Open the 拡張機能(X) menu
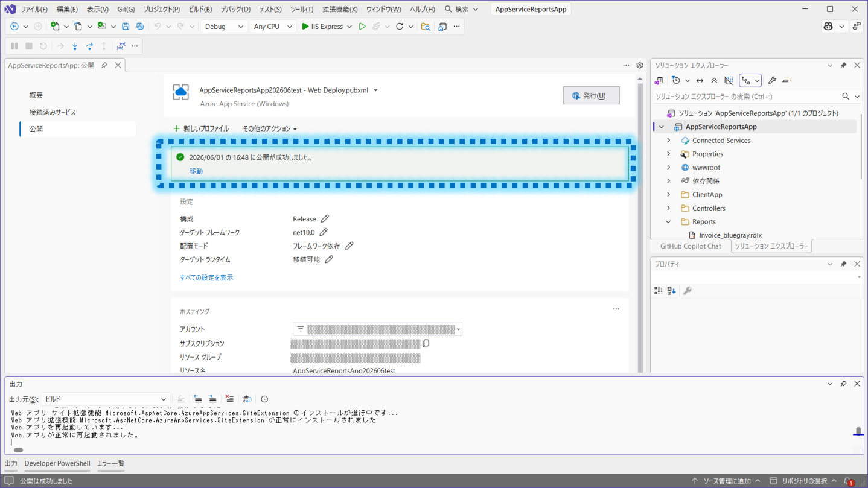This screenshot has height=488, width=868. point(340,9)
